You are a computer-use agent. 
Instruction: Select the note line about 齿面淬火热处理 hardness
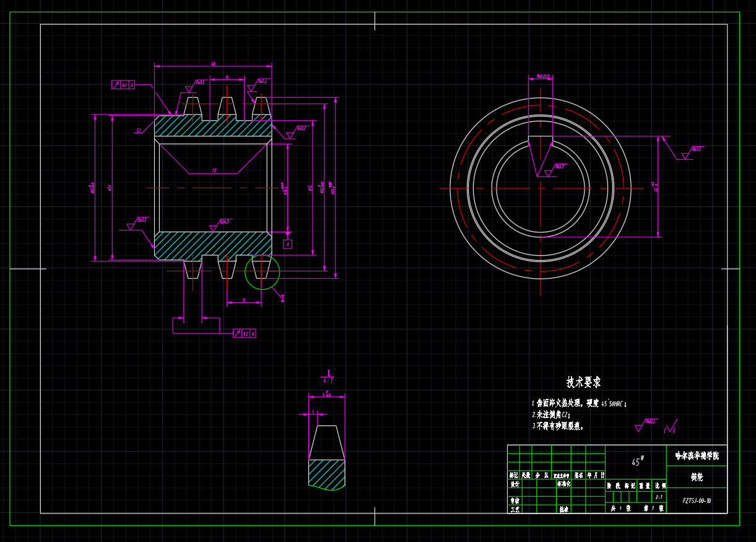[579, 403]
